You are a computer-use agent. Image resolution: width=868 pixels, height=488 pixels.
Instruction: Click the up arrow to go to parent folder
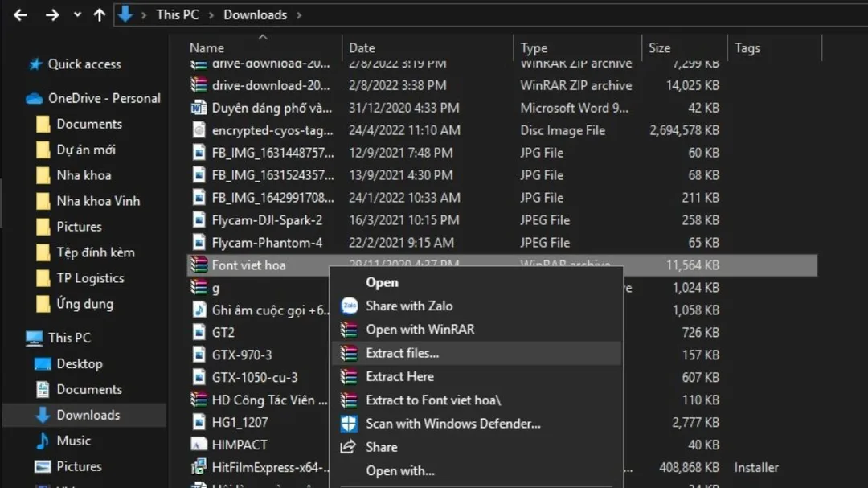tap(96, 14)
